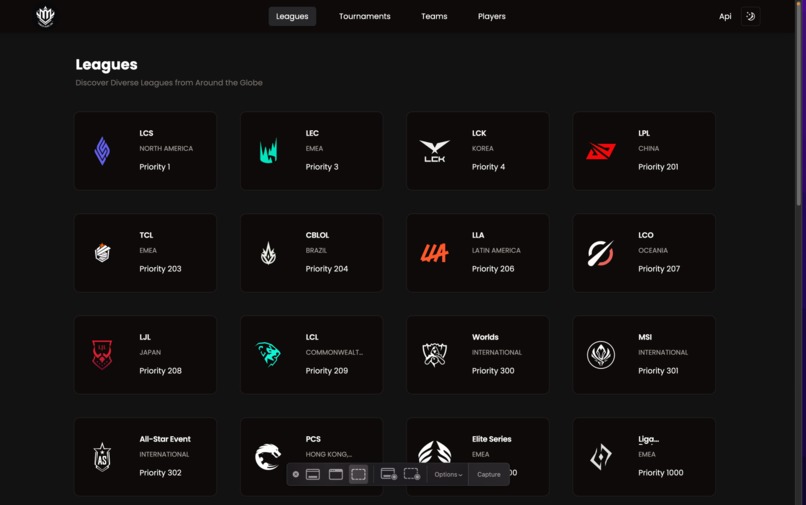Toggle dark mode theme switch

[750, 16]
